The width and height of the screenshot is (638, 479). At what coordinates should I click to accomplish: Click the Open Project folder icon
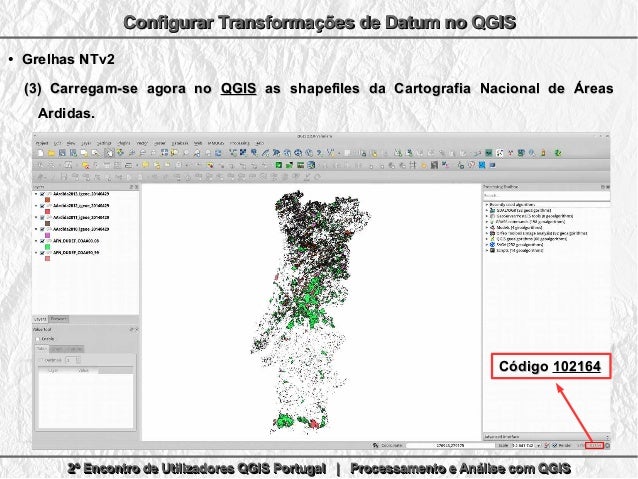pos(51,153)
